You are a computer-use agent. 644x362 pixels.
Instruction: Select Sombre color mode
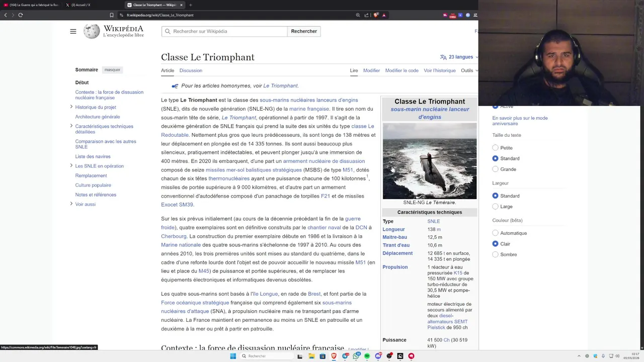pyautogui.click(x=495, y=254)
